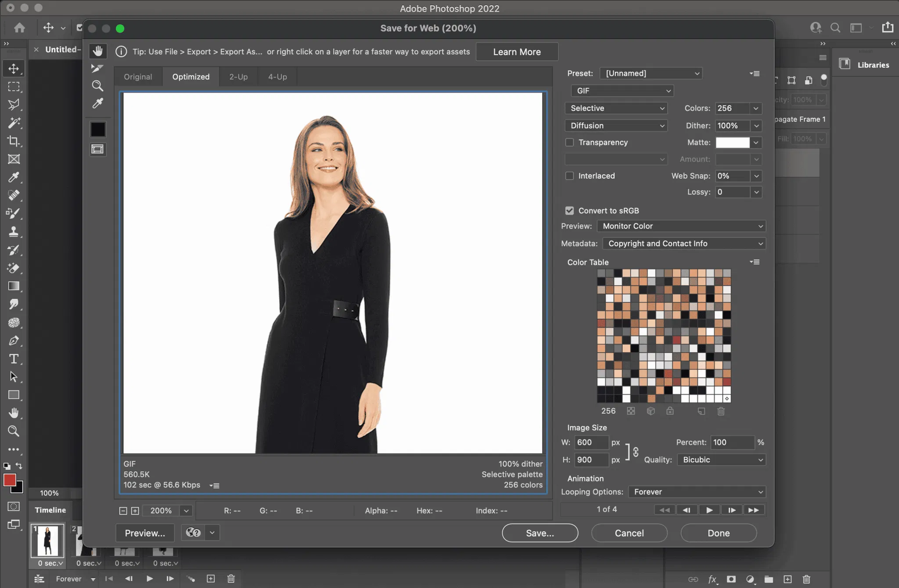This screenshot has width=899, height=588.
Task: Open the Looping Options Forever dropdown
Action: 697,492
